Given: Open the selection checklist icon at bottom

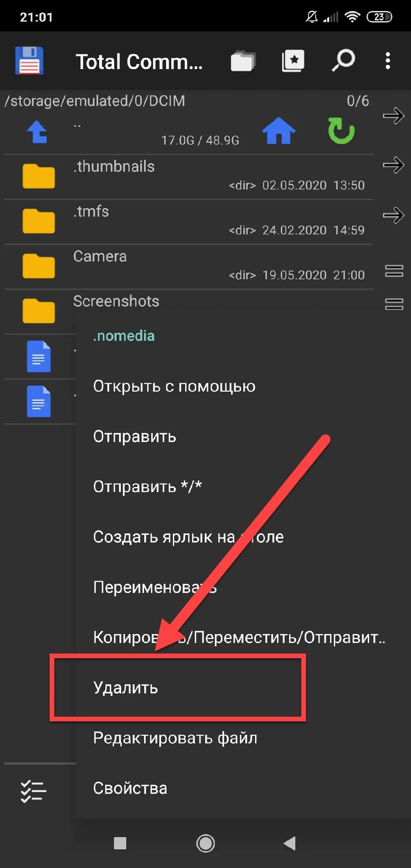Looking at the screenshot, I should point(33,791).
